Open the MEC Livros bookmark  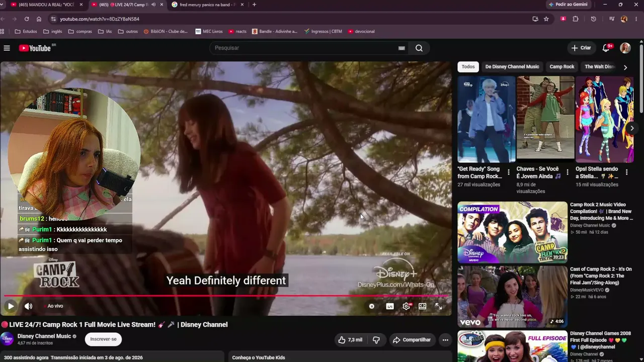pos(209,31)
